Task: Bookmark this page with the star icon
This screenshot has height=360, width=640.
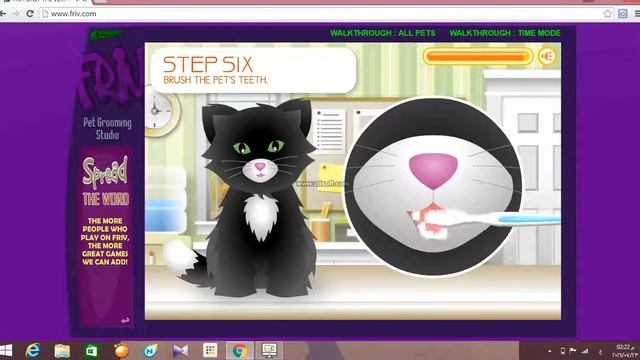Action: 607,13
